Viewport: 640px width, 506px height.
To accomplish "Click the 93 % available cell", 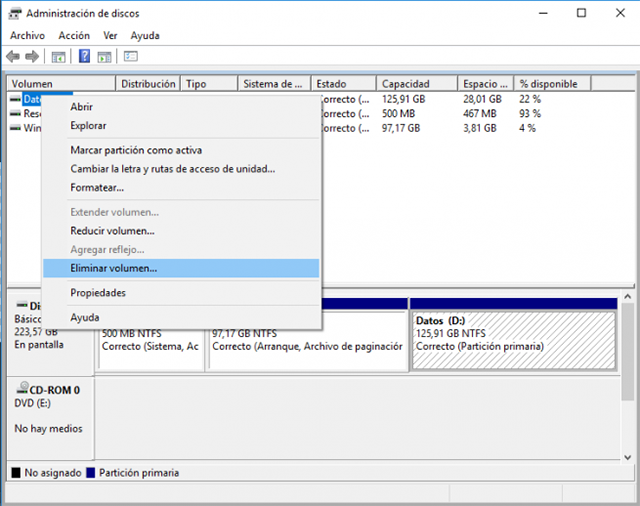I will (x=530, y=113).
